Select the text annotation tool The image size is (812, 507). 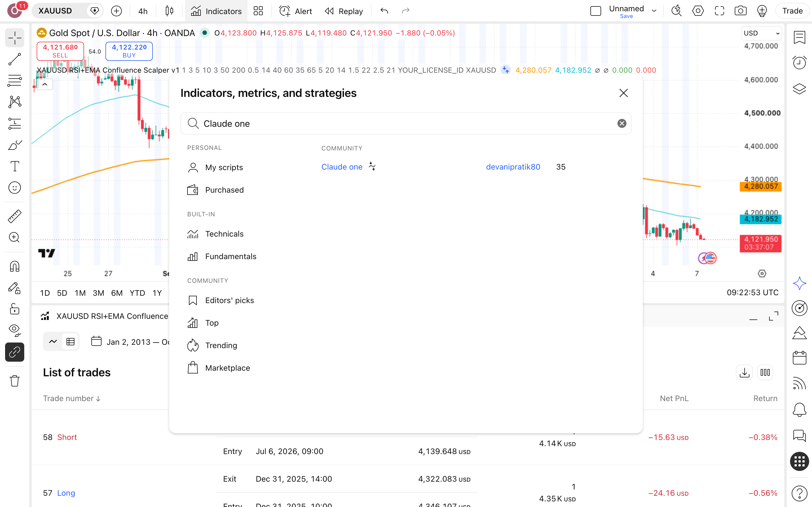tap(14, 166)
